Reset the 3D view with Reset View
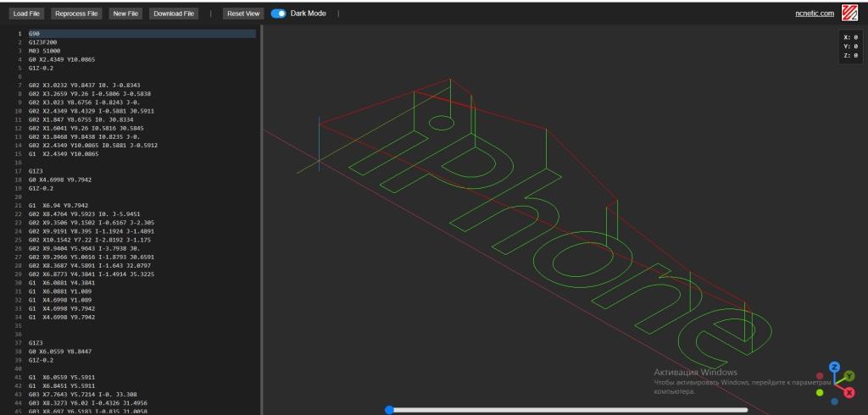This screenshot has height=415, width=868. 242,14
